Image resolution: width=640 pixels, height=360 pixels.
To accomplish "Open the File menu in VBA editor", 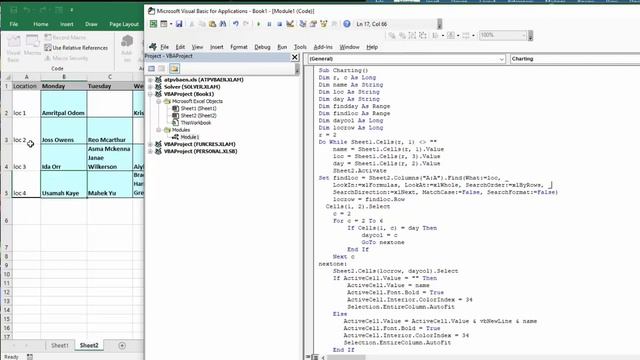I will tap(164, 47).
